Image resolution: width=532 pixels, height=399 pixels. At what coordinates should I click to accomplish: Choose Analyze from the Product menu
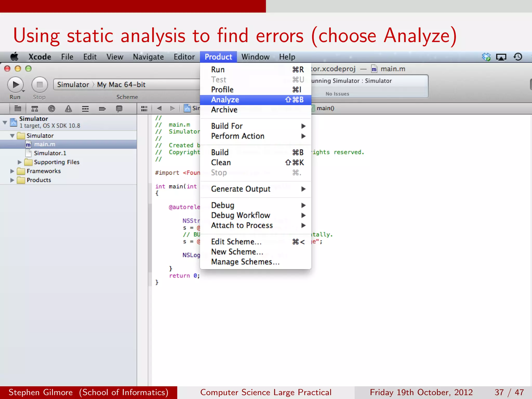[x=256, y=100]
